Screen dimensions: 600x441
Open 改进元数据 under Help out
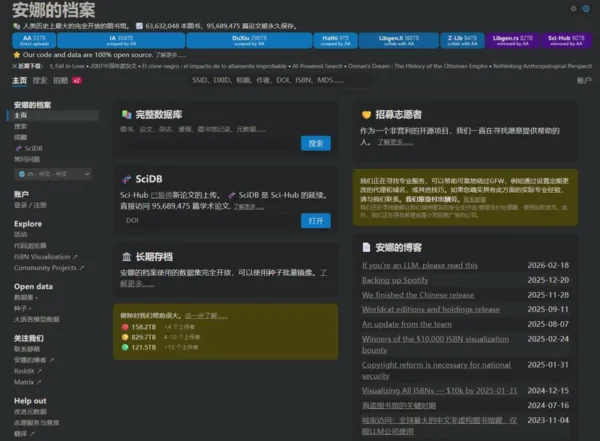pyautogui.click(x=30, y=412)
